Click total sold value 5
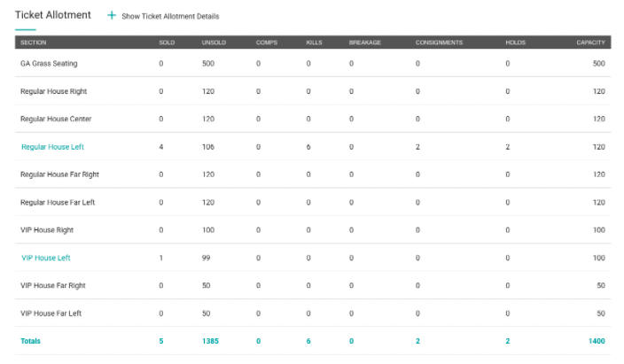624x364 pixels. coord(161,341)
